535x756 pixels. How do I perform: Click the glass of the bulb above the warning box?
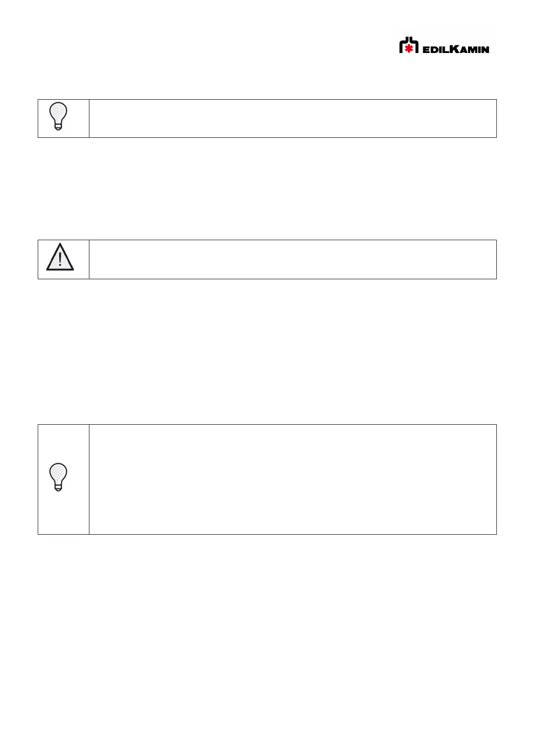[58, 112]
